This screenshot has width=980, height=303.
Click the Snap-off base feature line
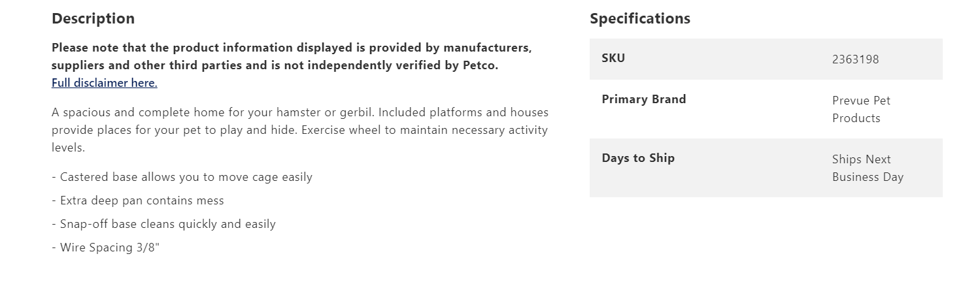(x=163, y=224)
